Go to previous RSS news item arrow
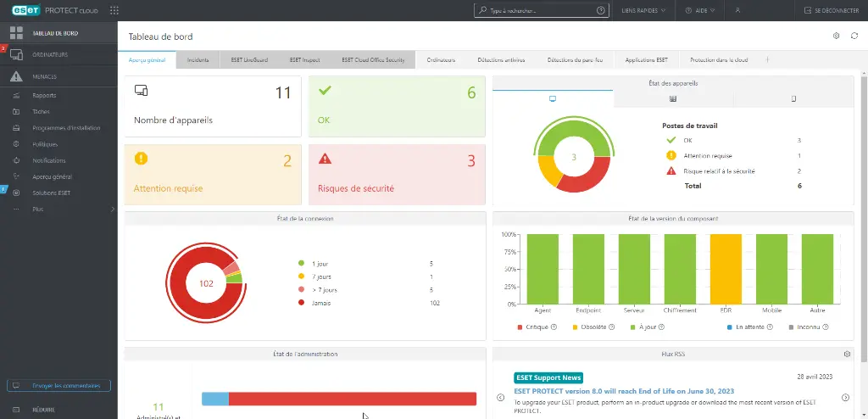Screen dimensions: 868x419 (500, 398)
